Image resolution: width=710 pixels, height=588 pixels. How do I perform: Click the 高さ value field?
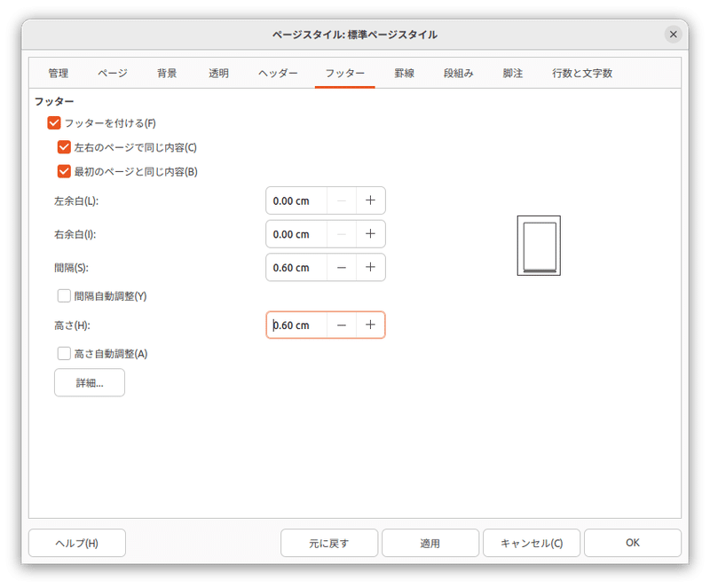coord(296,325)
